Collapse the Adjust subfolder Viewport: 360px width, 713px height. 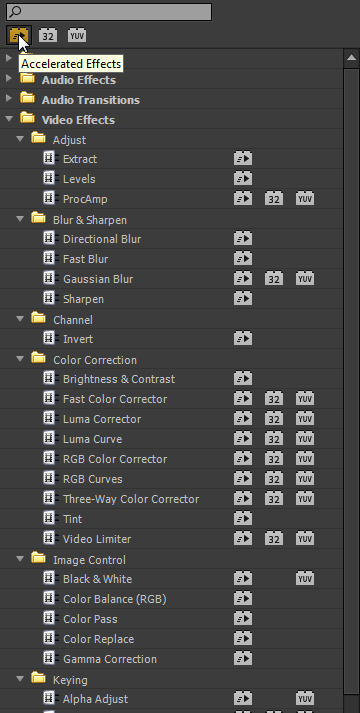point(20,139)
